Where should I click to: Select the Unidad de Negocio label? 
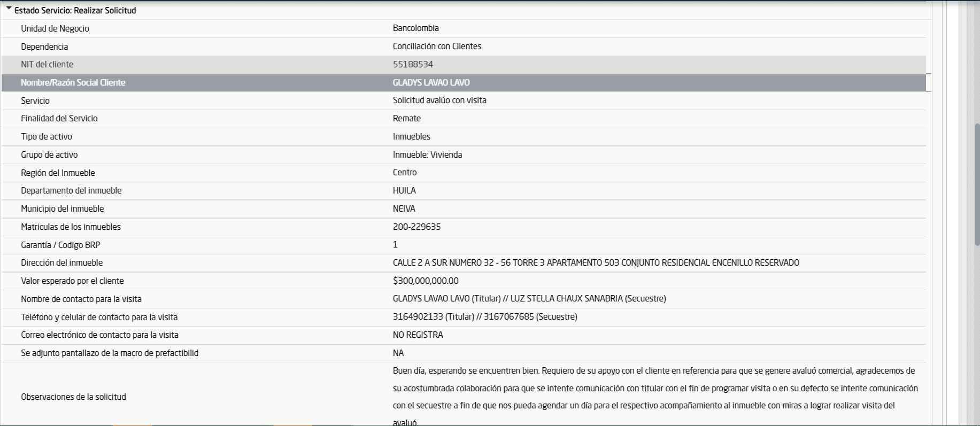(x=55, y=29)
